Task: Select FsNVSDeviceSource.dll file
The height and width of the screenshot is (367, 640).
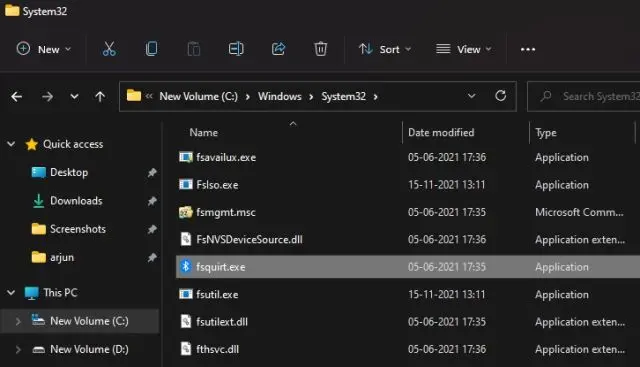Action: (x=249, y=240)
